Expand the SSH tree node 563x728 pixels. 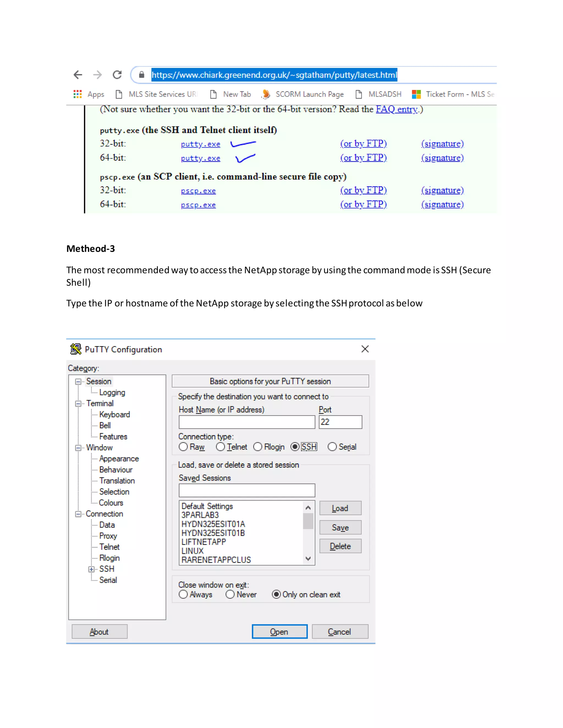pyautogui.click(x=91, y=569)
